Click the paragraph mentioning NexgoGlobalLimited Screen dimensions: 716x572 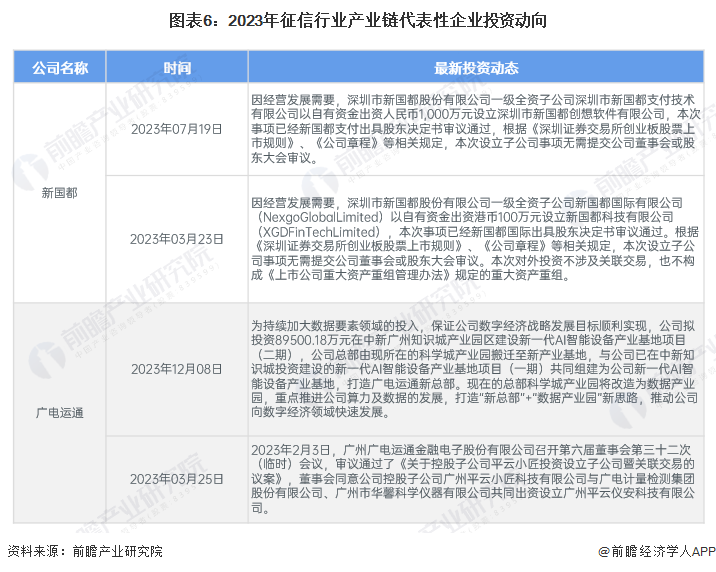point(475,239)
